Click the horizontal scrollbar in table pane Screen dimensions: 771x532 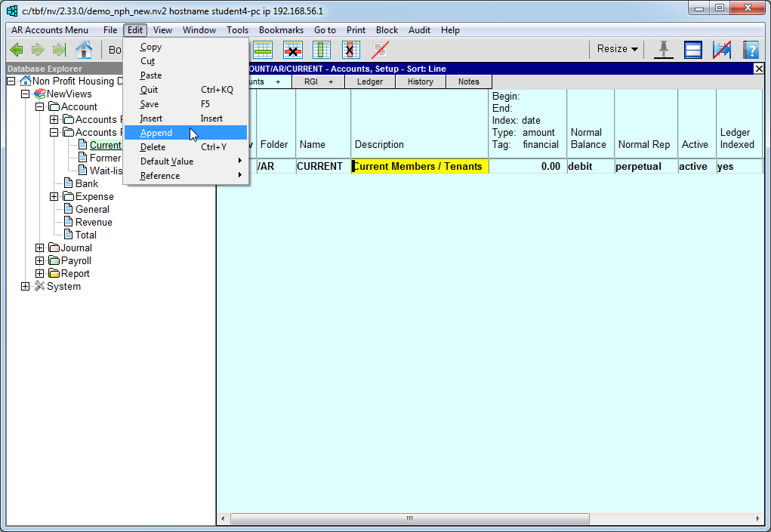tap(410, 518)
